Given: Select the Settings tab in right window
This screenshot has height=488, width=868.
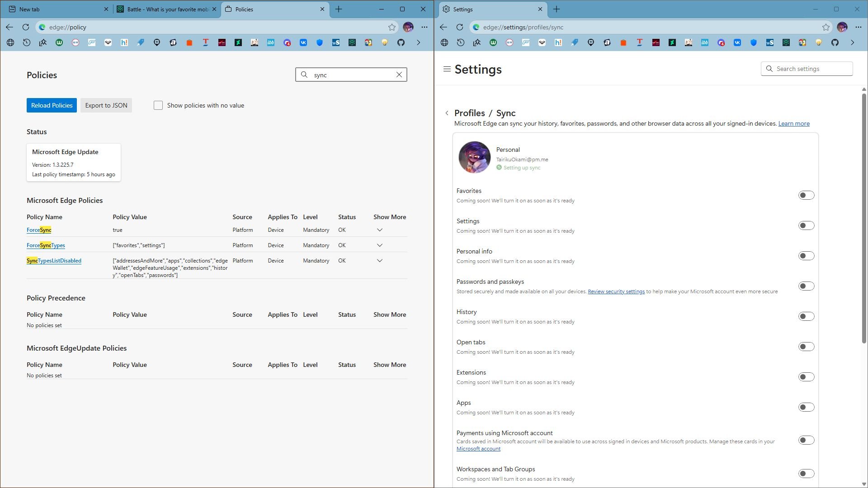Looking at the screenshot, I should [493, 9].
